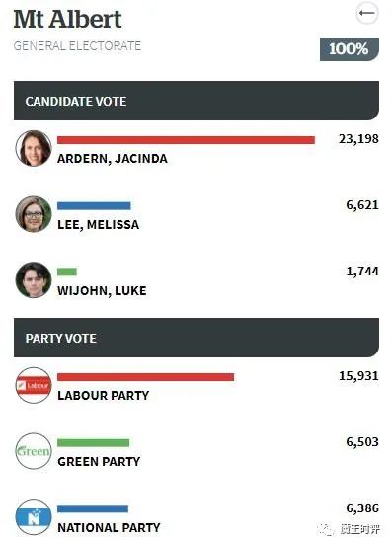Screen dimensions: 392x547
Task: Open Melissa Lee's candidate photo
Action: coord(34,214)
